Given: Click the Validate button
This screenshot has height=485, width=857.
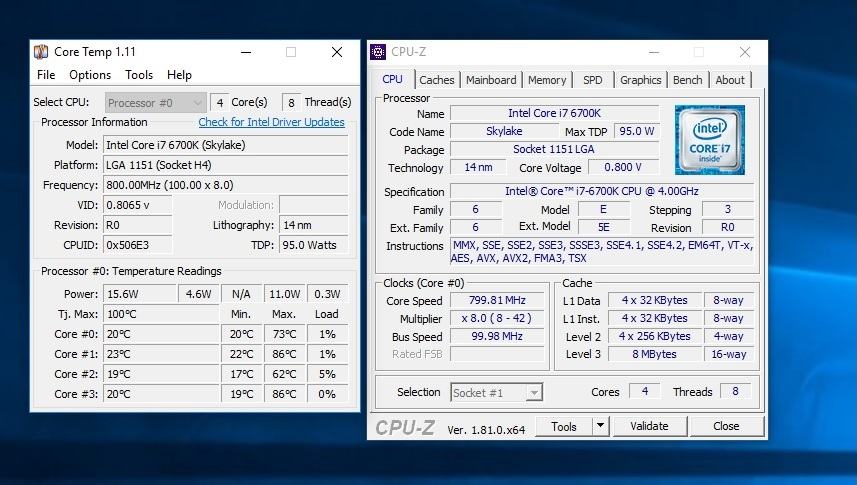Looking at the screenshot, I should coord(649,426).
